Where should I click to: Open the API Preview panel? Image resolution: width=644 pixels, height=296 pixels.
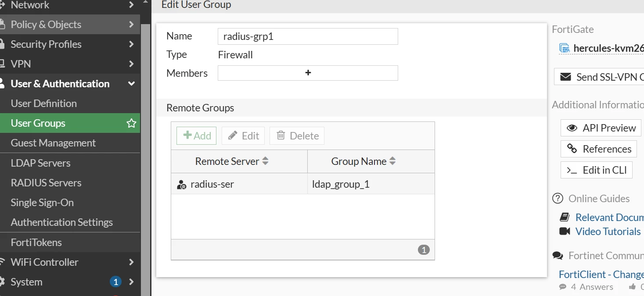point(601,128)
